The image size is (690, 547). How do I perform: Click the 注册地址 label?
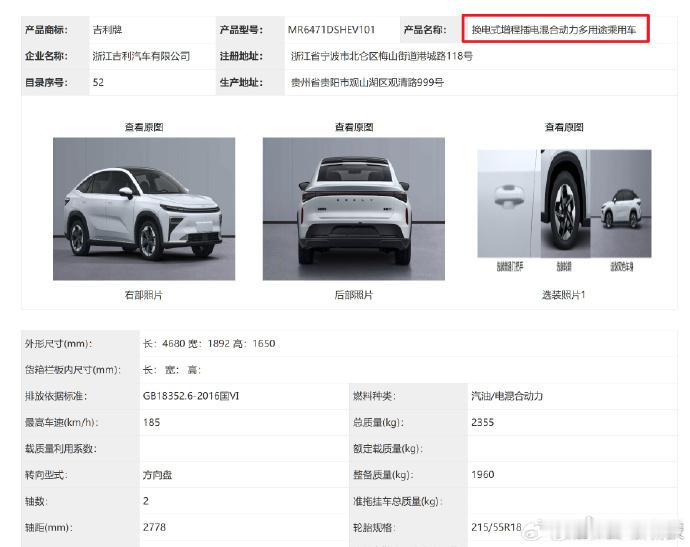click(241, 56)
